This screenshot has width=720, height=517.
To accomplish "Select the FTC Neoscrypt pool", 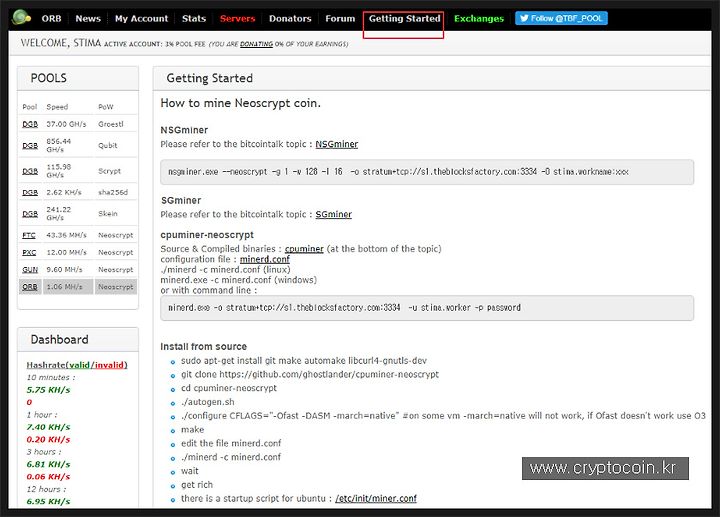I will (x=28, y=235).
